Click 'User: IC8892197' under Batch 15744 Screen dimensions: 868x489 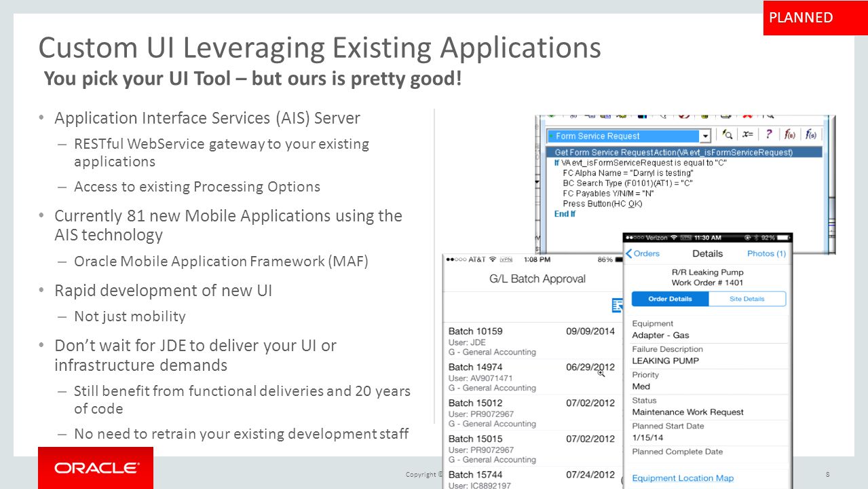tap(480, 486)
